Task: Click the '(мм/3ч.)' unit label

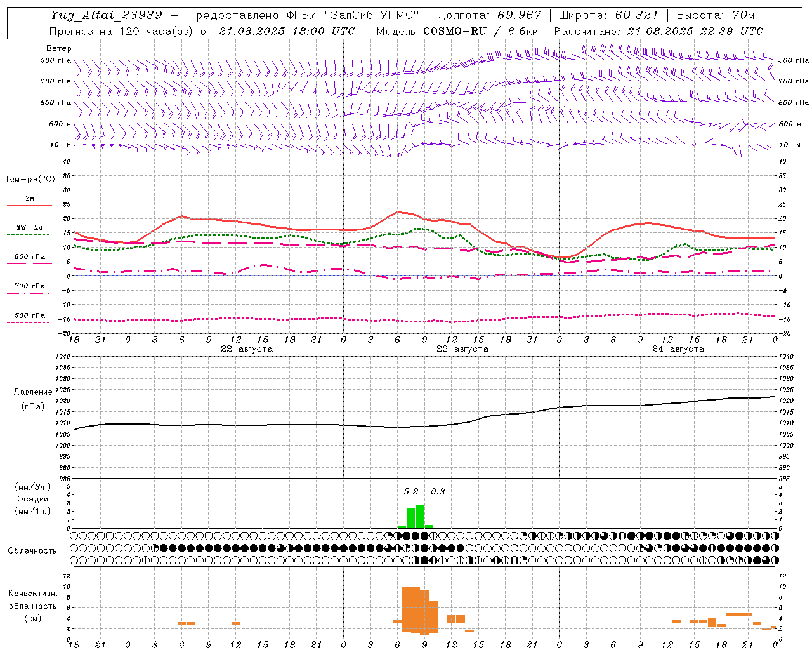Action: pyautogui.click(x=33, y=487)
